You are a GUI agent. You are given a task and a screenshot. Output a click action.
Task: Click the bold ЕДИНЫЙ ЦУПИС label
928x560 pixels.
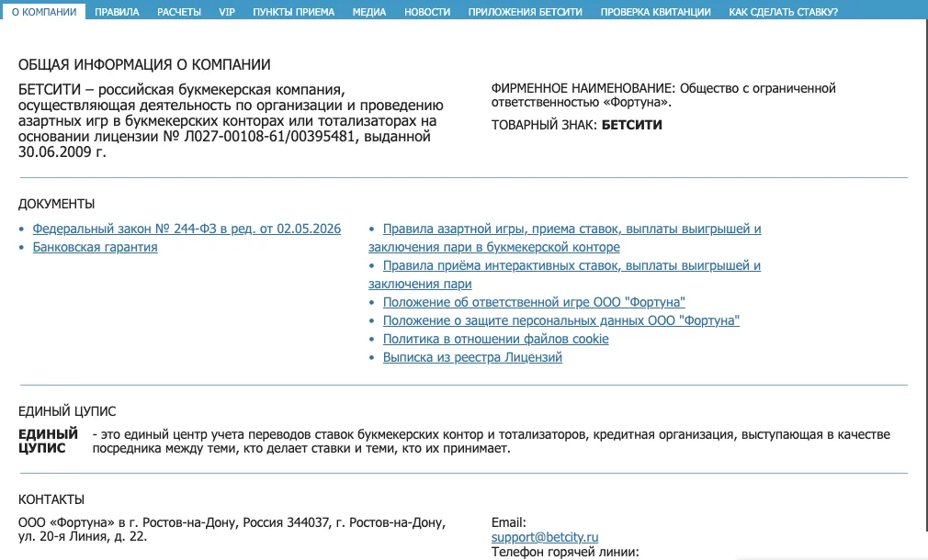(48, 442)
